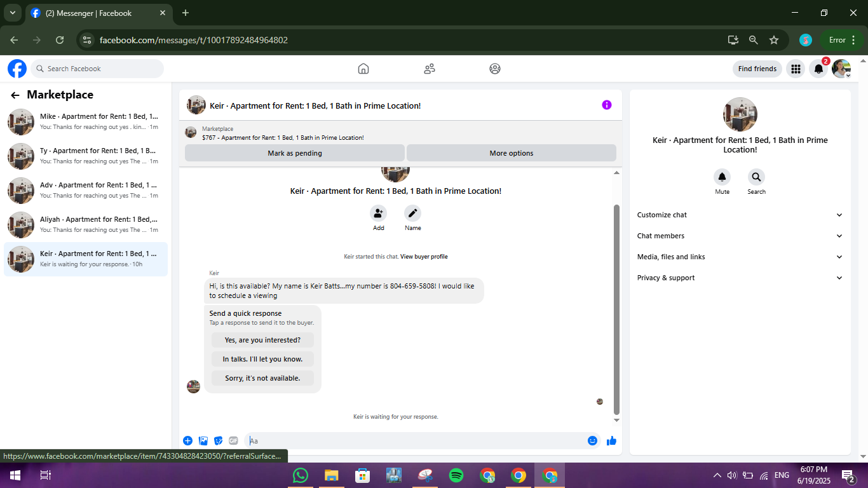Send a thumbs-up like
The width and height of the screenshot is (868, 488).
[611, 440]
